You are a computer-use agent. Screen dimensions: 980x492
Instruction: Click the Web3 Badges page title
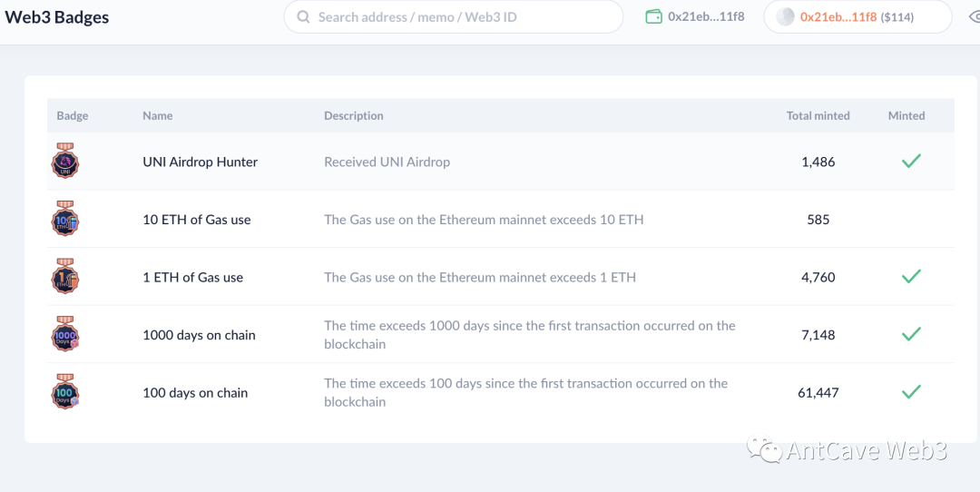click(57, 17)
